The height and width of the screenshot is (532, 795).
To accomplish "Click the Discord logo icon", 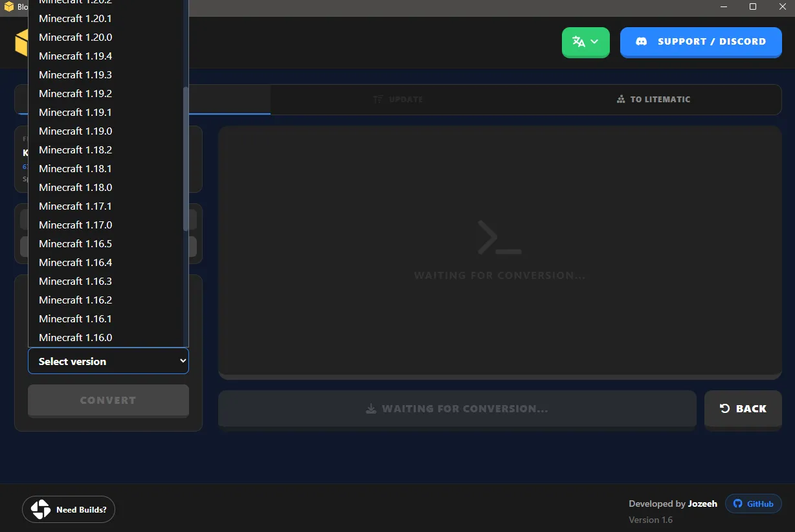I will pyautogui.click(x=642, y=41).
